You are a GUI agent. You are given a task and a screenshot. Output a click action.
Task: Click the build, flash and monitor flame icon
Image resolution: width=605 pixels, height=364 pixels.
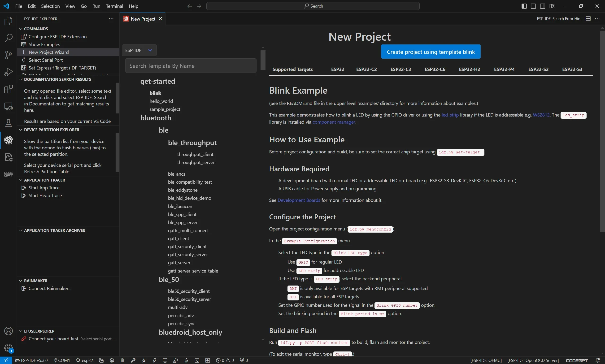point(187,360)
